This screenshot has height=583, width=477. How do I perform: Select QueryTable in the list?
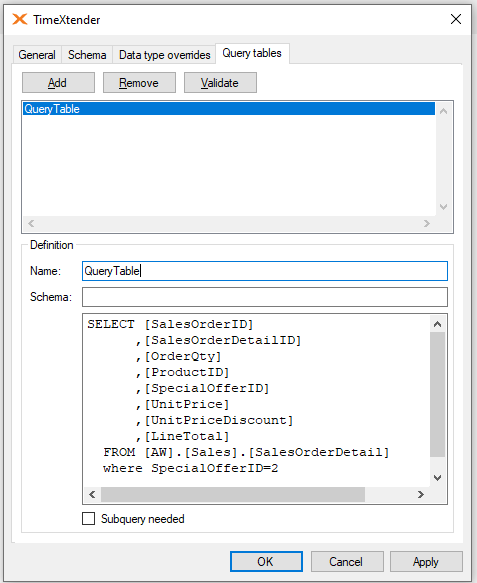(x=229, y=109)
